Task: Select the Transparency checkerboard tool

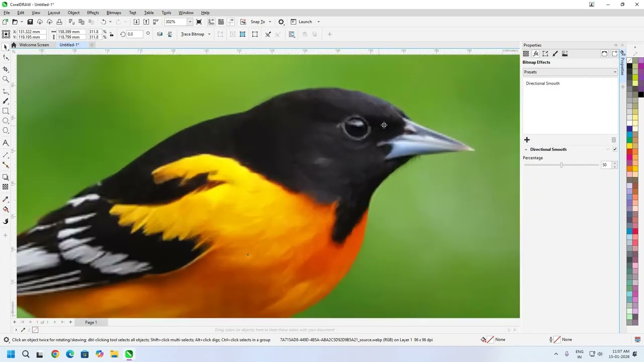Action: (6, 187)
